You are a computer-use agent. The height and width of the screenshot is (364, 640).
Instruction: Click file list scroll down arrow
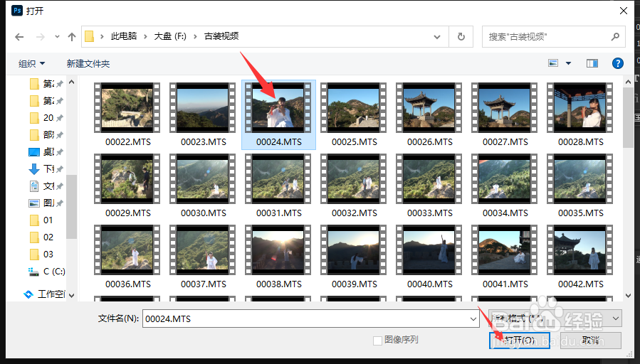628,296
